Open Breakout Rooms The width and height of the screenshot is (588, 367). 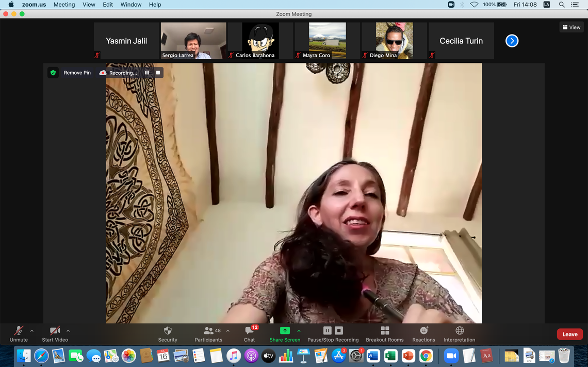tap(384, 333)
